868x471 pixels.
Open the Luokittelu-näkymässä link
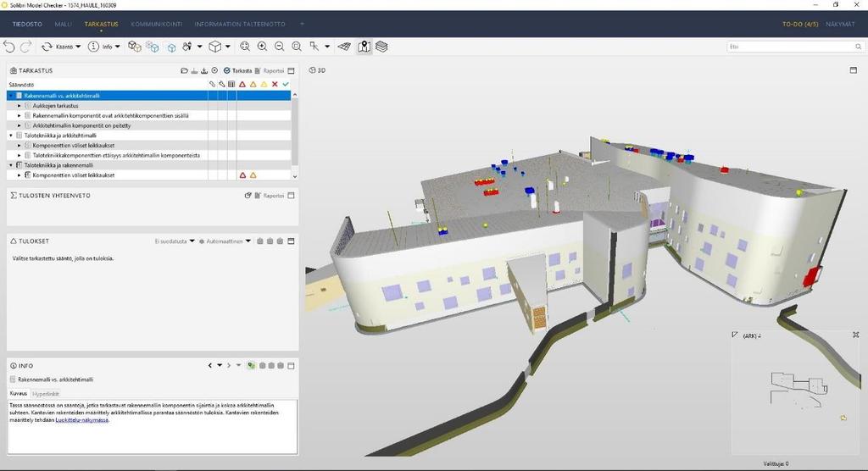click(x=82, y=420)
